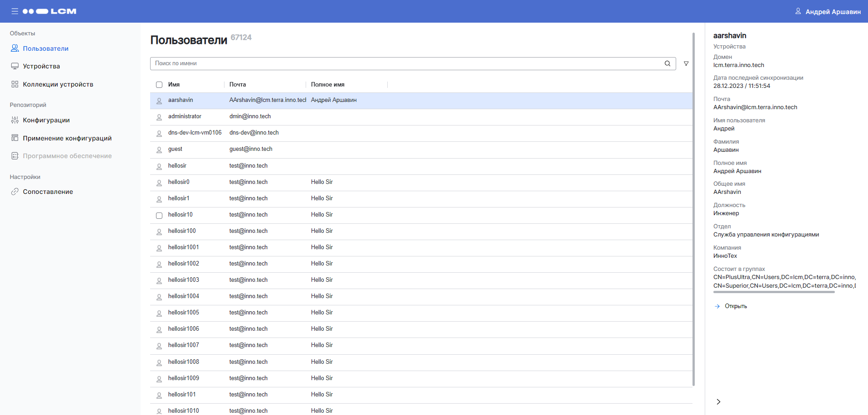
Task: Open the filter icon beside search
Action: tap(686, 63)
